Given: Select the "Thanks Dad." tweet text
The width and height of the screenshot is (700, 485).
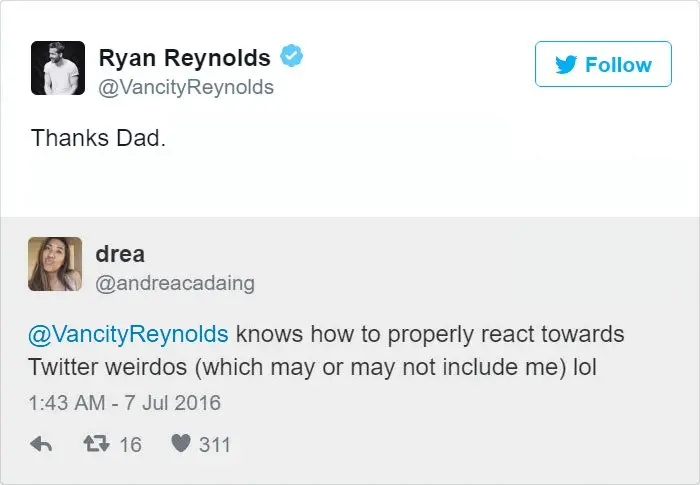Looking at the screenshot, I should (97, 138).
